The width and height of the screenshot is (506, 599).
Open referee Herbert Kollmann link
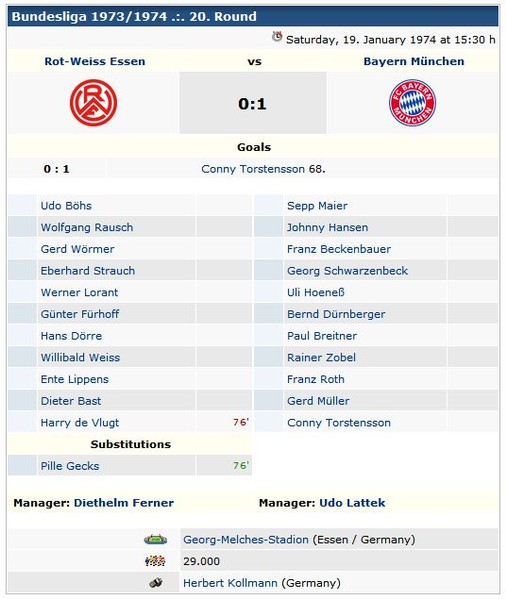pos(230,583)
